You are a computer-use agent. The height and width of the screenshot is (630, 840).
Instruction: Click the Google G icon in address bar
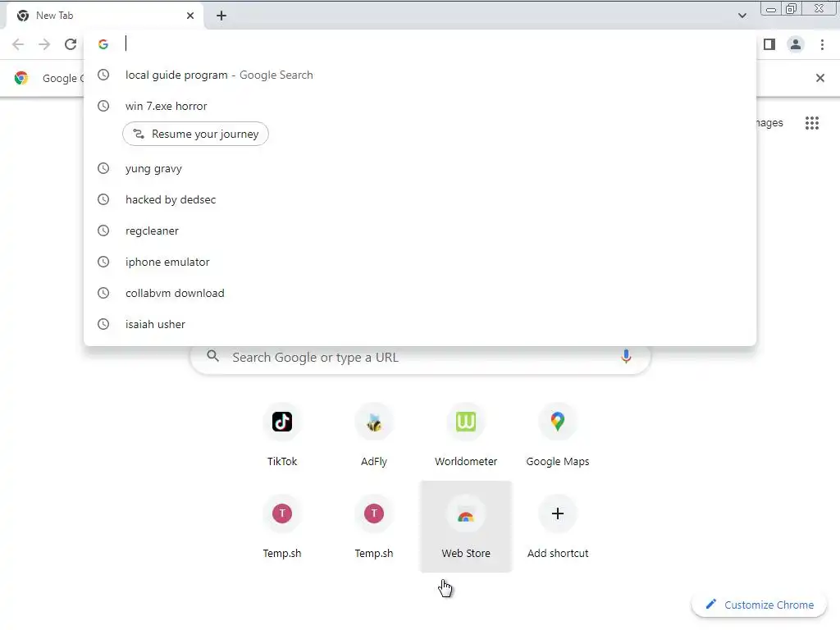103,44
